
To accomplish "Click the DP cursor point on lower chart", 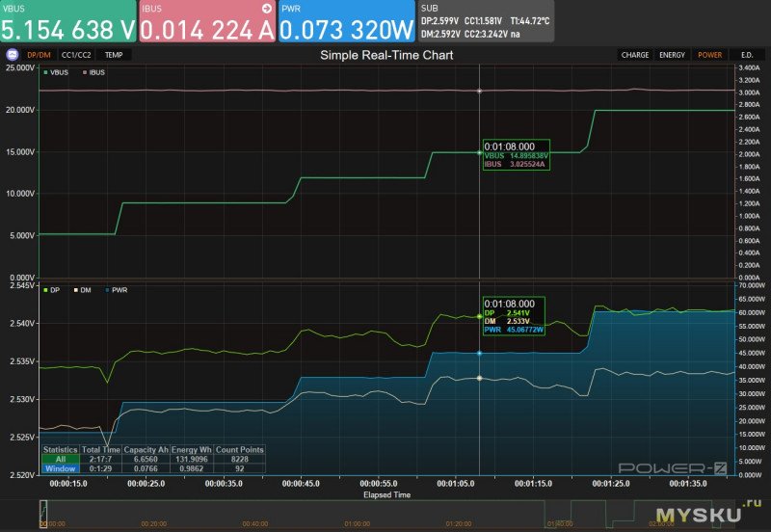I will point(479,317).
